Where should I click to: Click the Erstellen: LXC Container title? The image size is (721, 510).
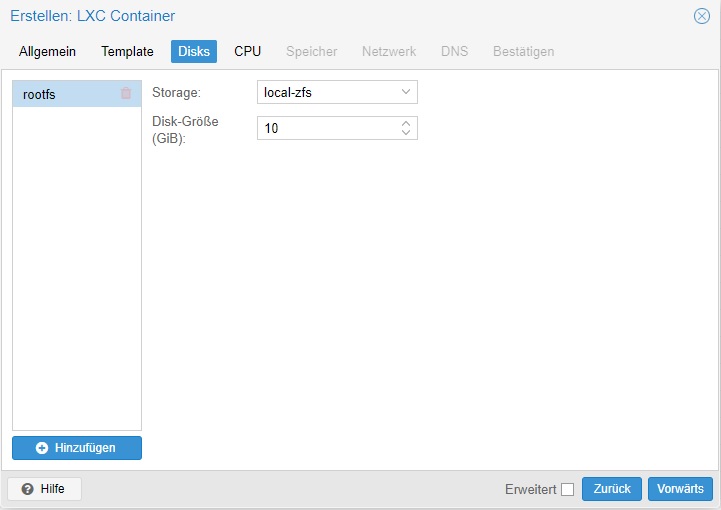click(x=92, y=16)
